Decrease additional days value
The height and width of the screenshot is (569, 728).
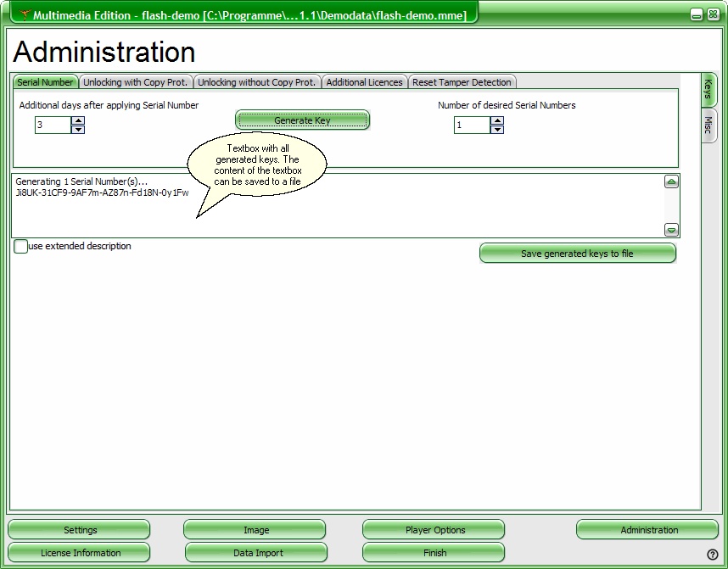pos(78,130)
